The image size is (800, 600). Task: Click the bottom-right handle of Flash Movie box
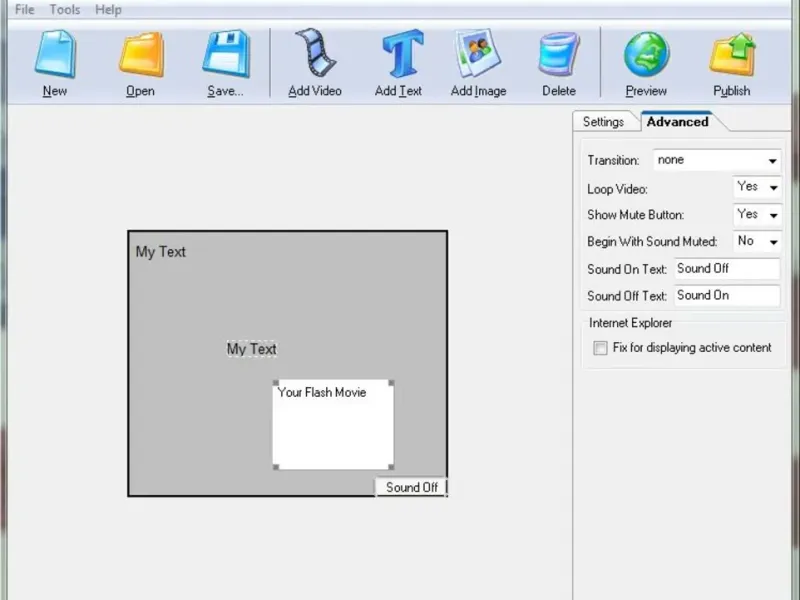391,467
